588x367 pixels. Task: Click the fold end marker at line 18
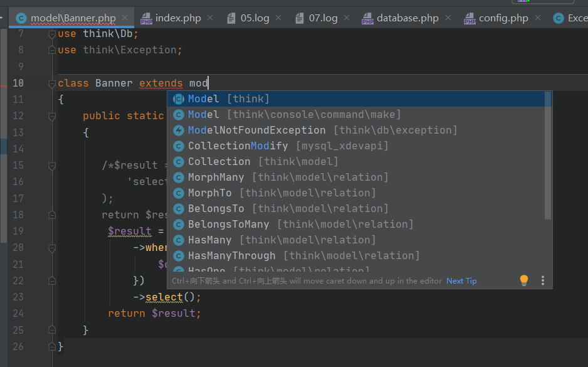[x=52, y=215]
